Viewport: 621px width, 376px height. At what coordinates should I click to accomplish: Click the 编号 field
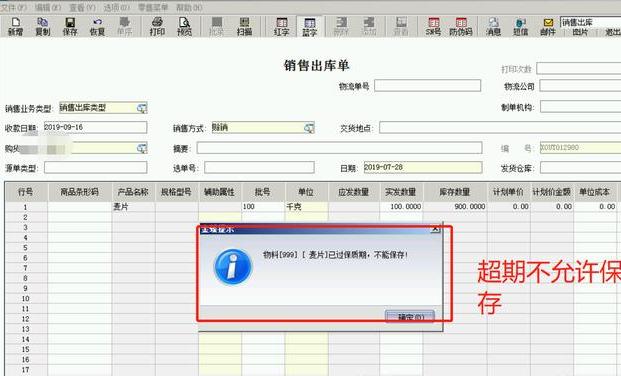(x=580, y=147)
